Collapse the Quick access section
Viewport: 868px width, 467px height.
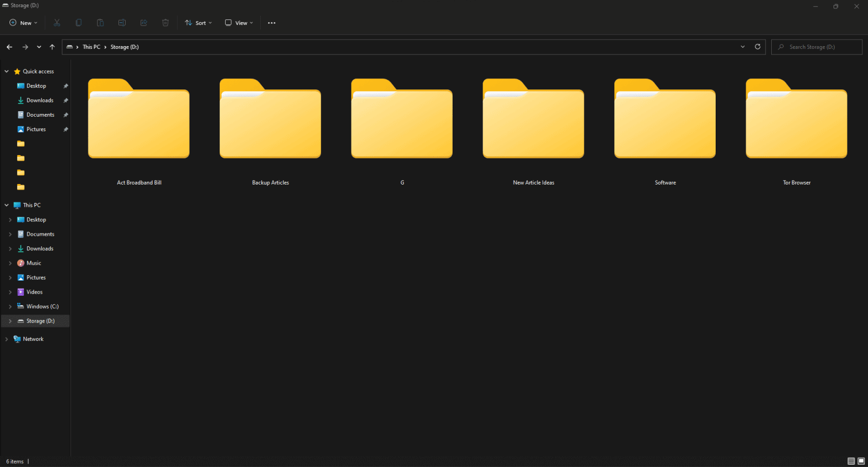point(6,71)
